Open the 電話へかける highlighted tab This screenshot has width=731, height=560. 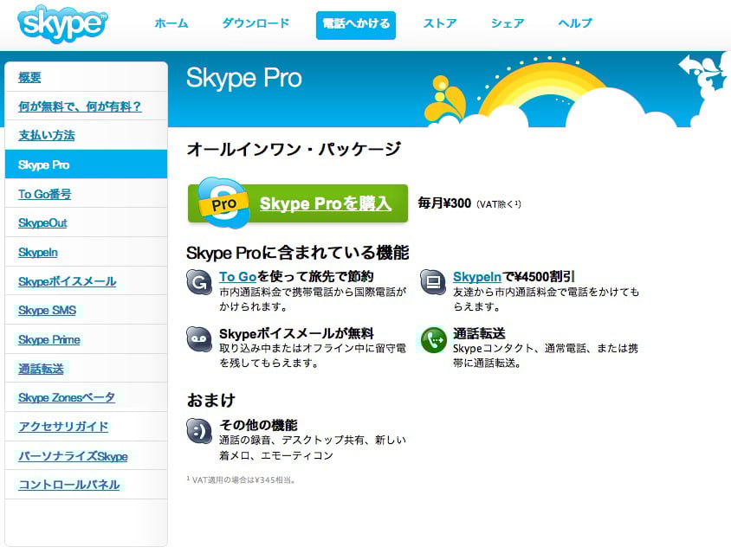[x=355, y=25]
